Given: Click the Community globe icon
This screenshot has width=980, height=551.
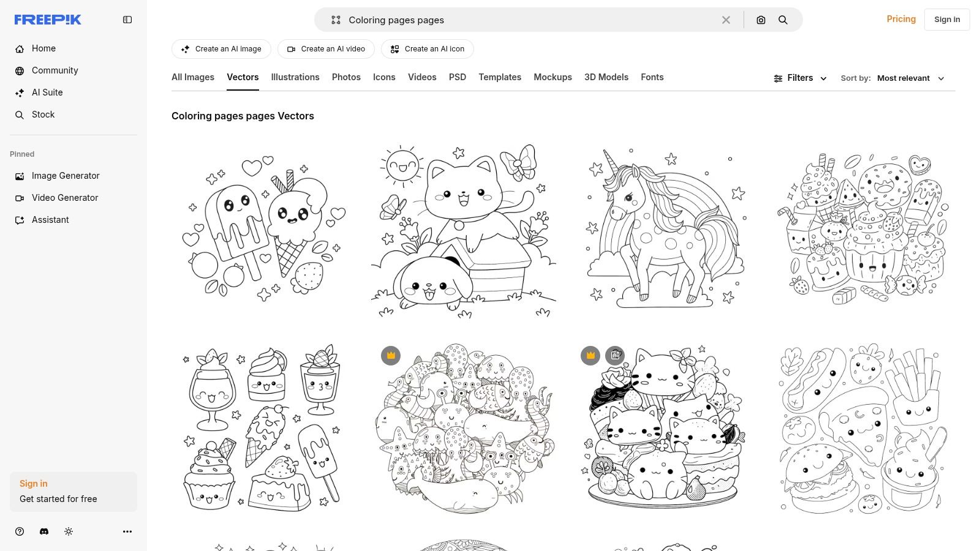Looking at the screenshot, I should [20, 70].
